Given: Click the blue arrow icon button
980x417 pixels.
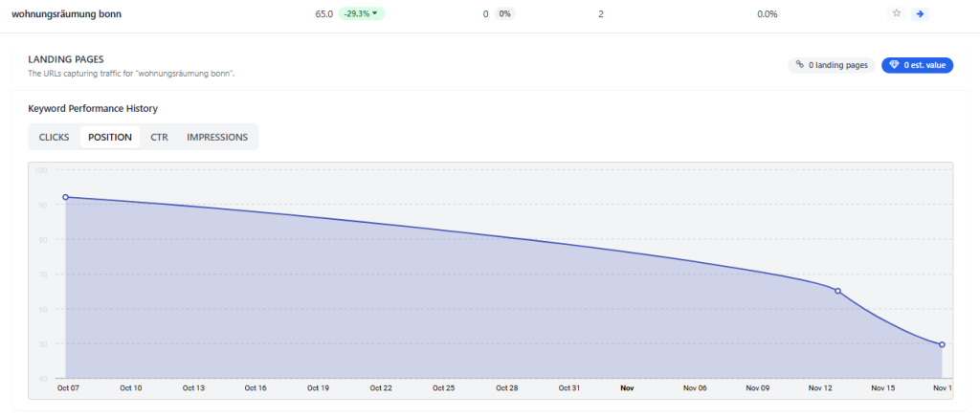Looking at the screenshot, I should point(920,13).
